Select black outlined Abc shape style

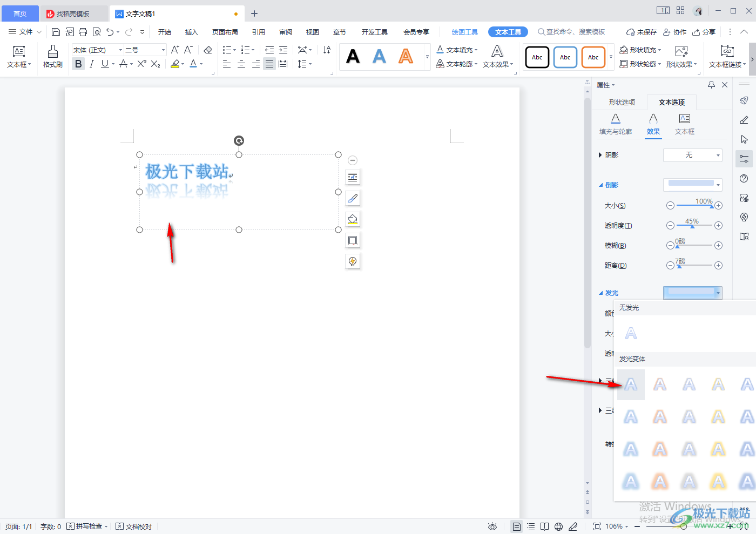pos(537,57)
